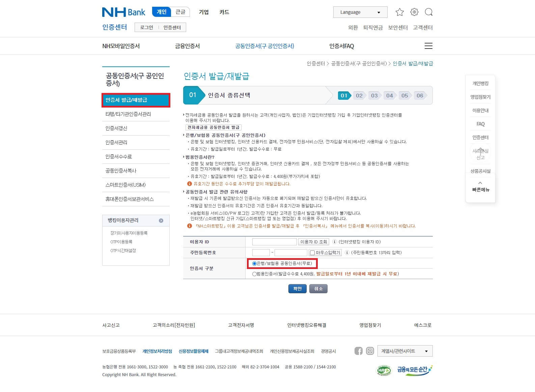
Task: Open 이용안내 in quick menu
Action: (480, 111)
